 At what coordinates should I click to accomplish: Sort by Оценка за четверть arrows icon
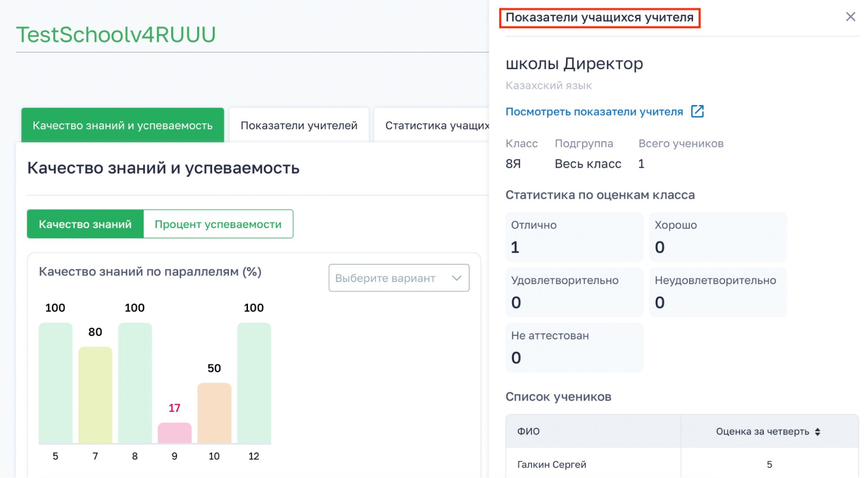[x=818, y=432]
